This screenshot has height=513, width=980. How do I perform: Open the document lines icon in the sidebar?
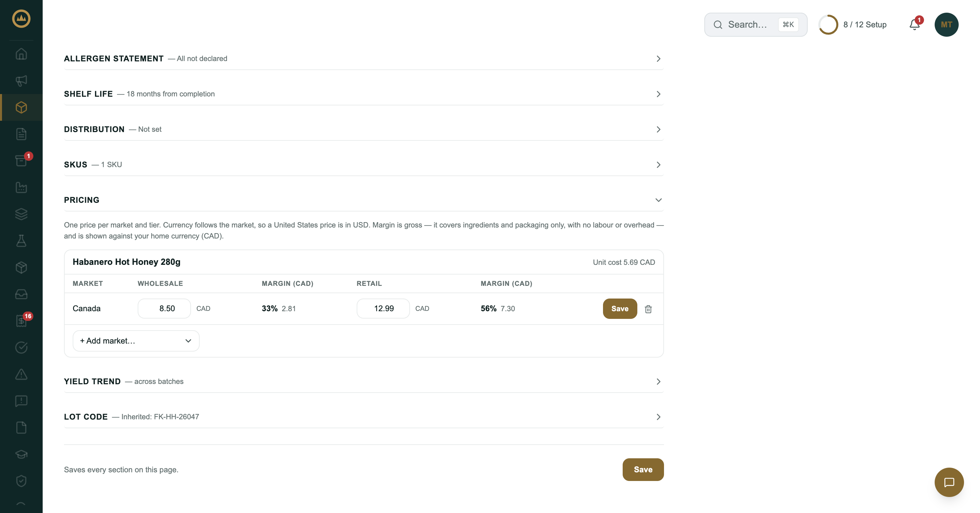[x=21, y=134]
